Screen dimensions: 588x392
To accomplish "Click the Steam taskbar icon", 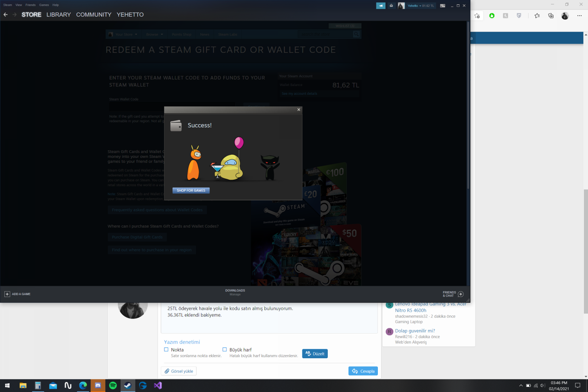I will 128,385.
